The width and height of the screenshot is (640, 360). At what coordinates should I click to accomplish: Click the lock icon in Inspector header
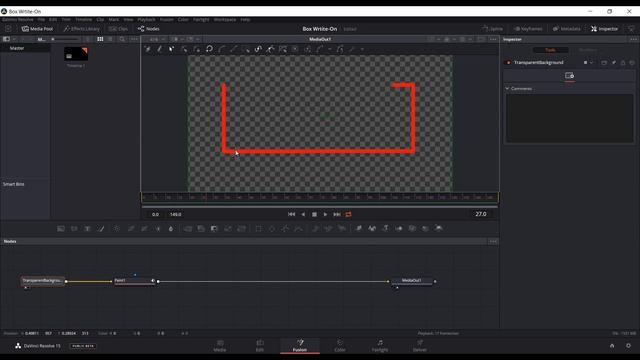coord(623,62)
